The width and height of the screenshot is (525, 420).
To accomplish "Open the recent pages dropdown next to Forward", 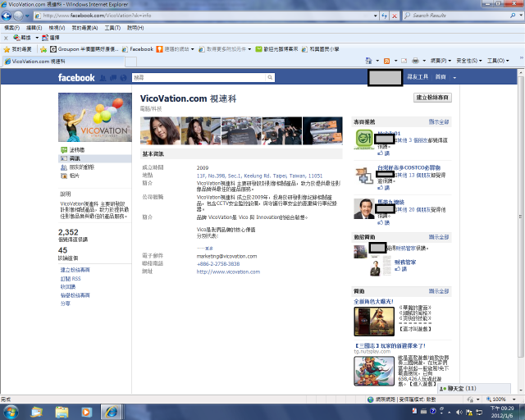I will pyautogui.click(x=27, y=16).
